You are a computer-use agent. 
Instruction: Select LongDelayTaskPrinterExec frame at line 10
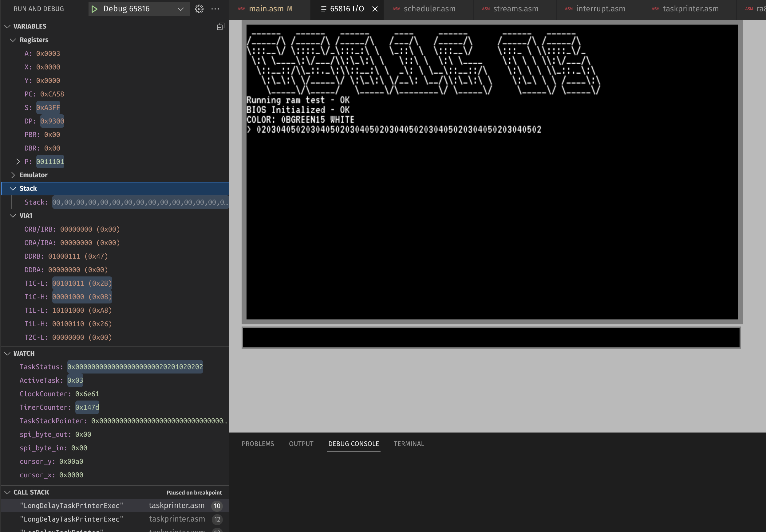71,506
